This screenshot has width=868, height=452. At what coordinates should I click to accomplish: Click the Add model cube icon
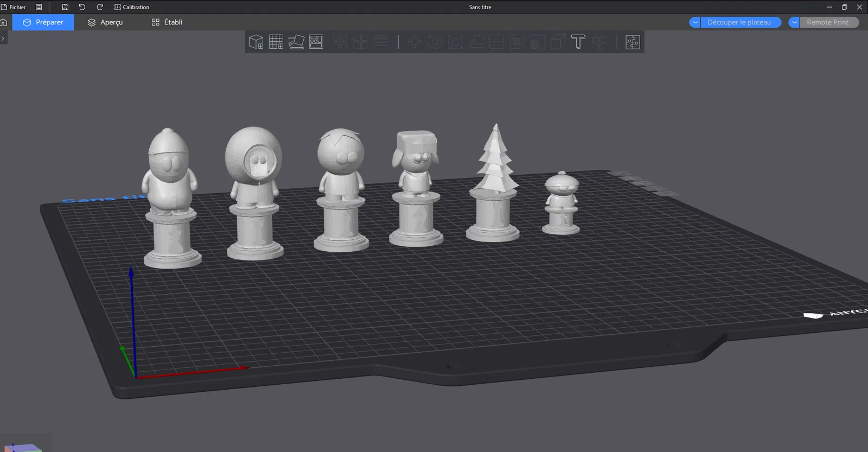(256, 42)
